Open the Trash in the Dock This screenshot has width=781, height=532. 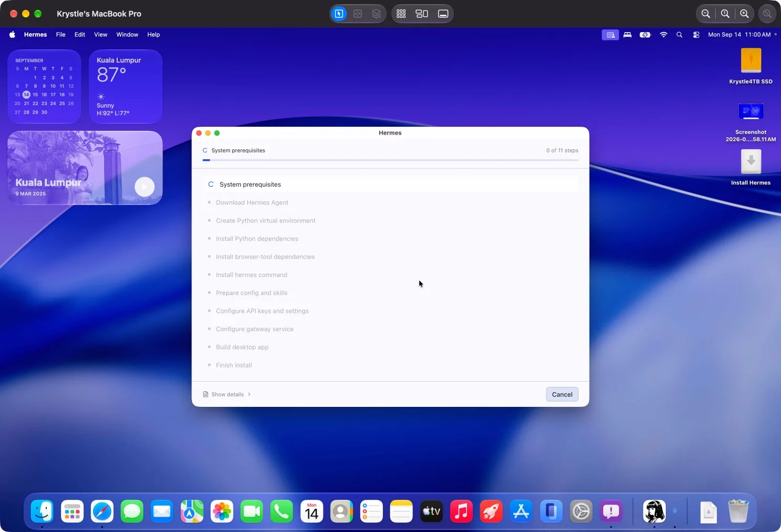[738, 511]
